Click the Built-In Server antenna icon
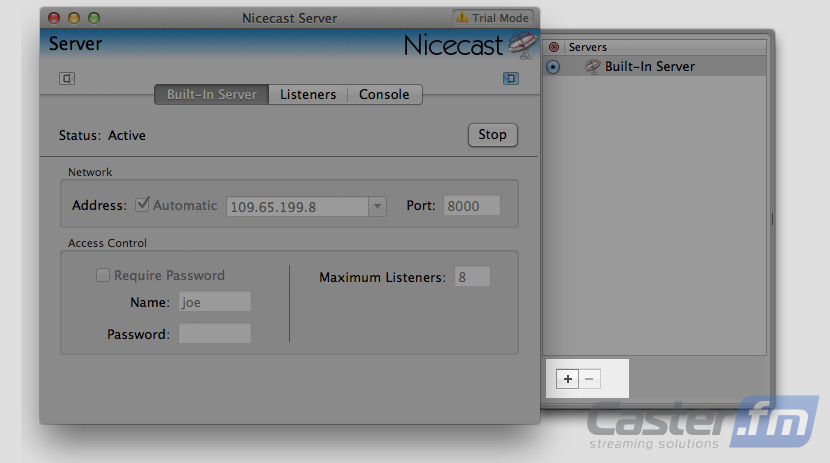 [x=592, y=67]
